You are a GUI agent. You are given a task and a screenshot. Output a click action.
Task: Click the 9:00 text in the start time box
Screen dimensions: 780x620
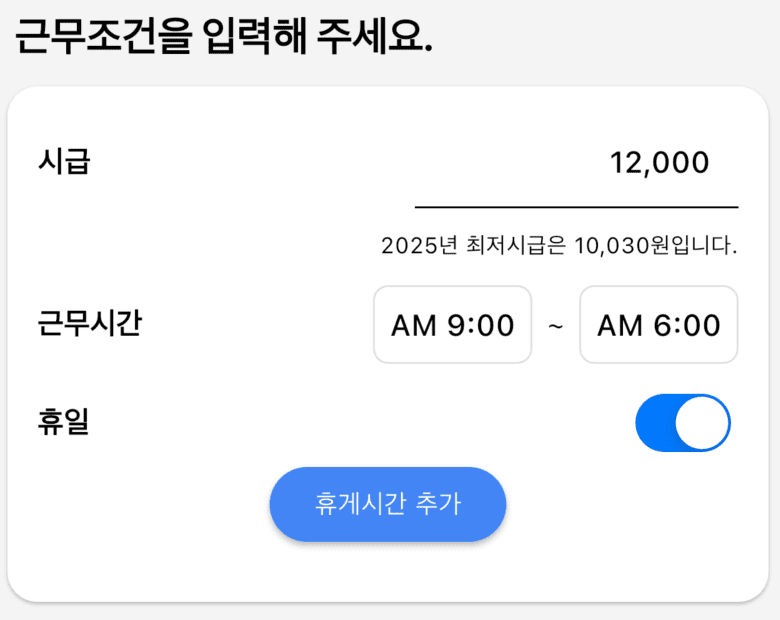(x=481, y=326)
